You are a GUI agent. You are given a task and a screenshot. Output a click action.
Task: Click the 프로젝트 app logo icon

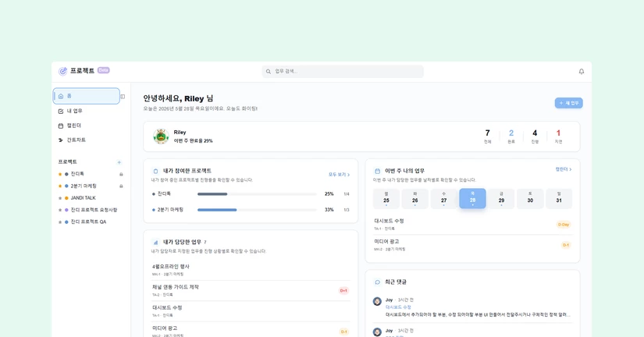tap(63, 71)
